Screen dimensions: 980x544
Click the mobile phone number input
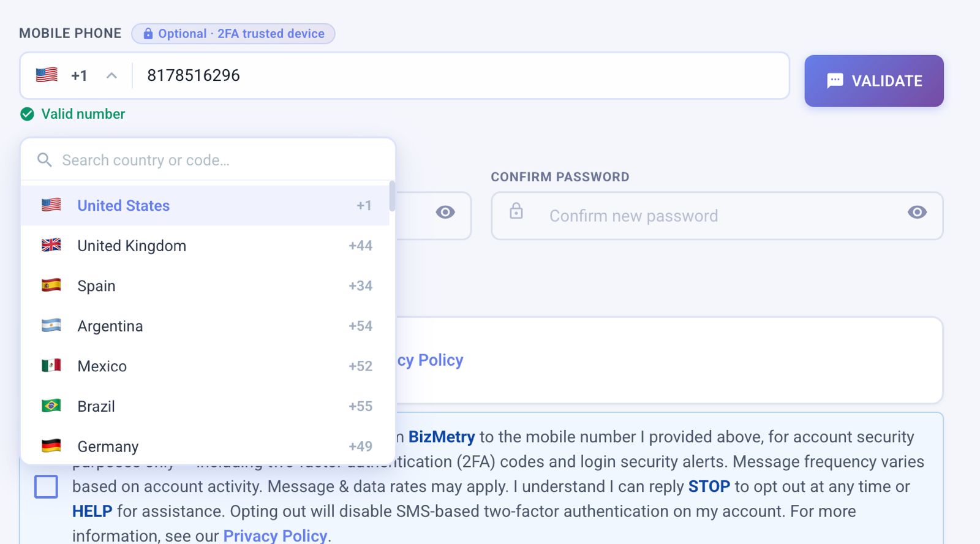[461, 75]
